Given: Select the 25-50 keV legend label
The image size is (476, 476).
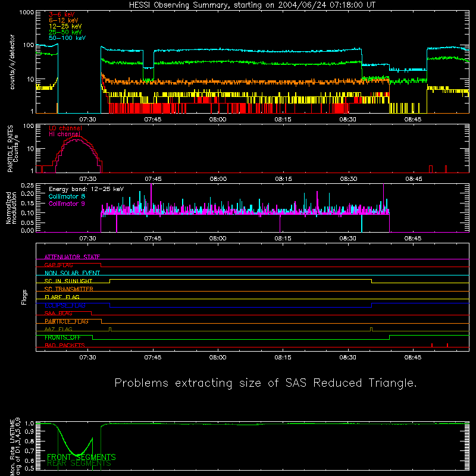Looking at the screenshot, I should [x=65, y=32].
